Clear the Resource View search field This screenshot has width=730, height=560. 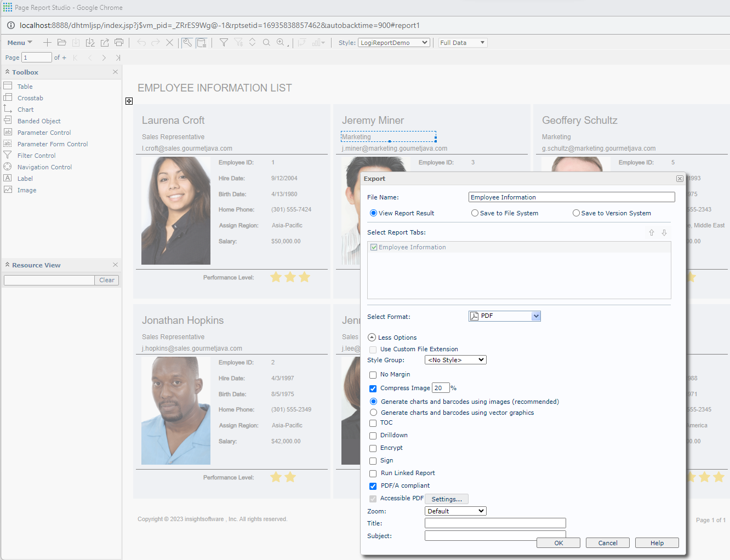pyautogui.click(x=106, y=279)
